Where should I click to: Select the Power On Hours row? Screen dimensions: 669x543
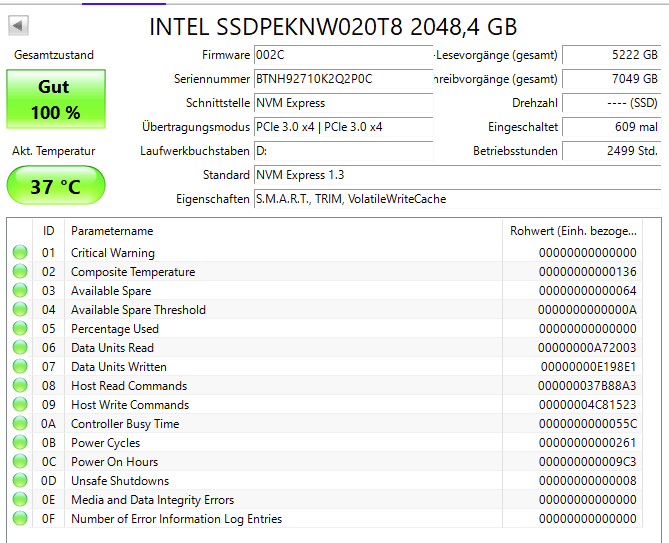(300, 462)
